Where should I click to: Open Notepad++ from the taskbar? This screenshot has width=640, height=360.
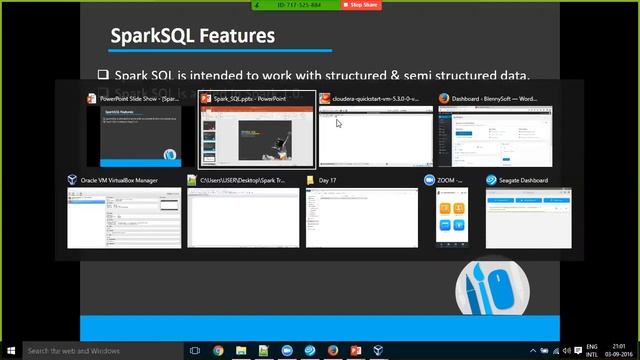point(264,351)
